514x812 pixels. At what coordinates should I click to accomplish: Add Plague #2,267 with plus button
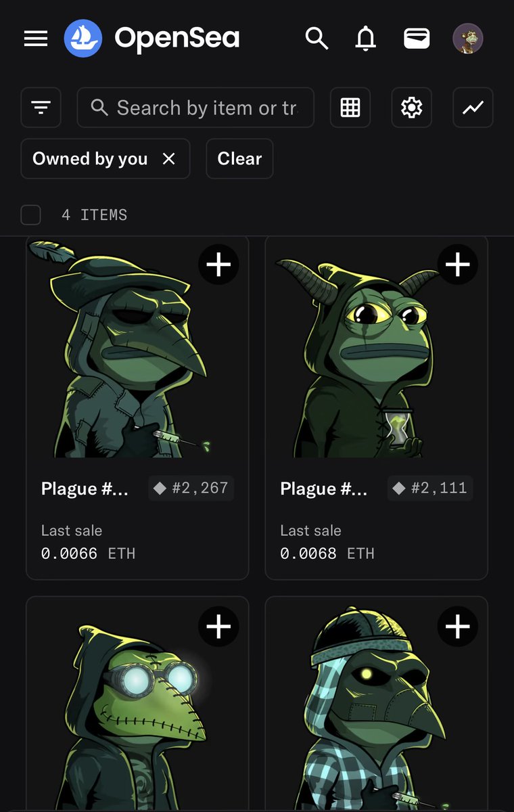pyautogui.click(x=218, y=265)
